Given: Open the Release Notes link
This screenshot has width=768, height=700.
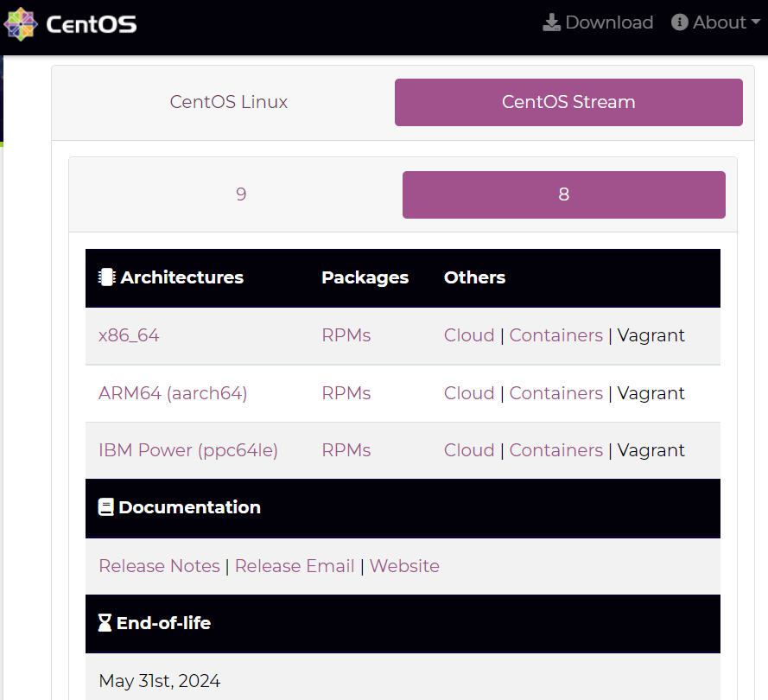Looking at the screenshot, I should pos(159,566).
